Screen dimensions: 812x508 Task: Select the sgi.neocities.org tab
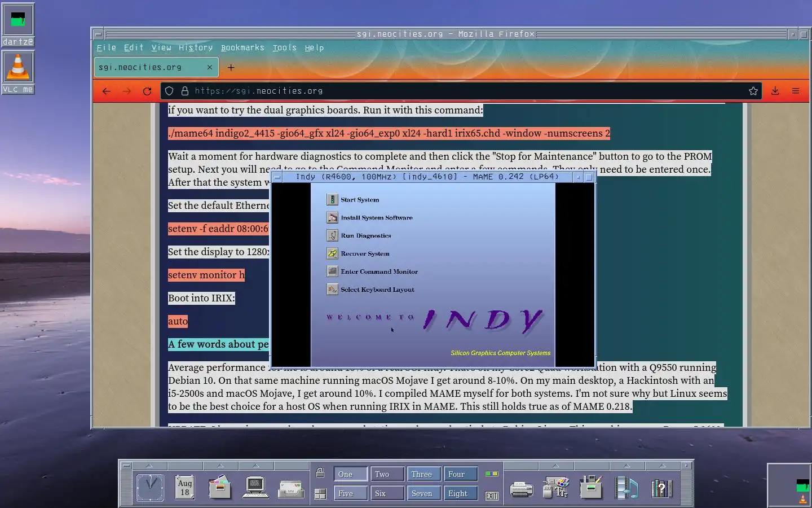pyautogui.click(x=156, y=67)
